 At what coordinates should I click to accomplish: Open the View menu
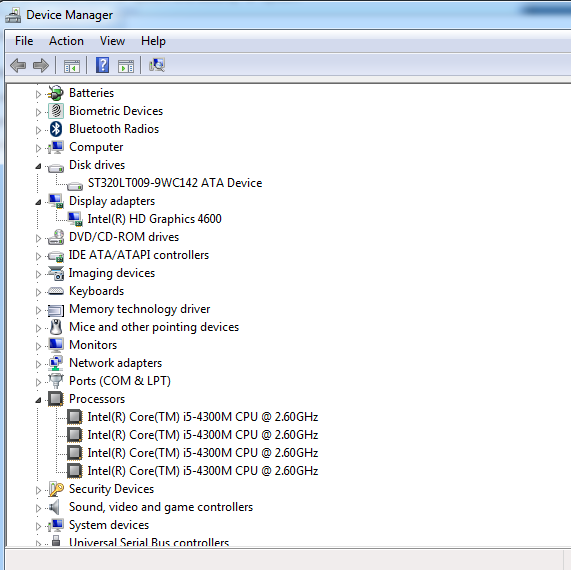(112, 41)
